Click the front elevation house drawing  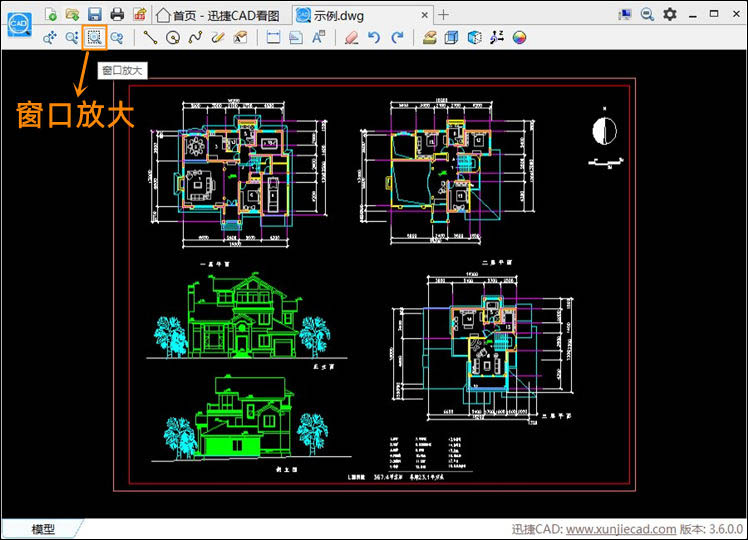(247, 317)
